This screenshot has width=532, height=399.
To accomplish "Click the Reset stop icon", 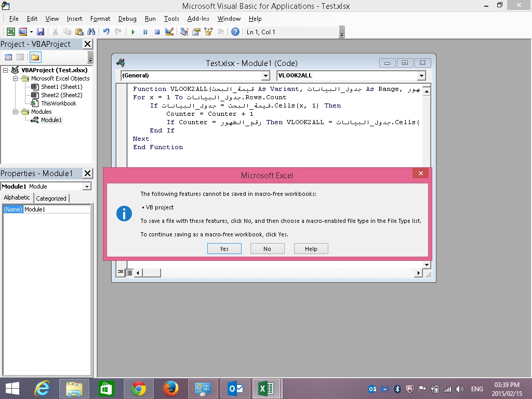I will [x=157, y=32].
